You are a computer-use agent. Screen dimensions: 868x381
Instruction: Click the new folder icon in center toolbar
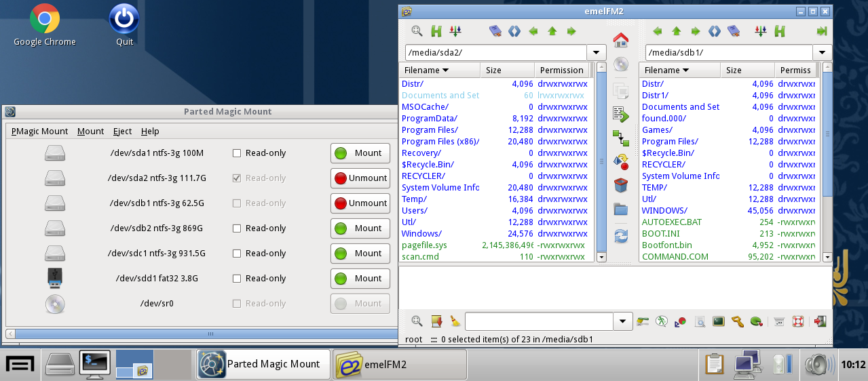pyautogui.click(x=620, y=209)
